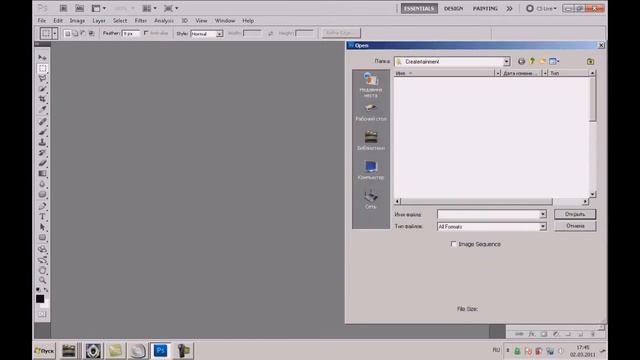Image resolution: width=640 pixels, height=360 pixels.
Task: Open the View Extras dropdown
Action: pyautogui.click(x=99, y=8)
